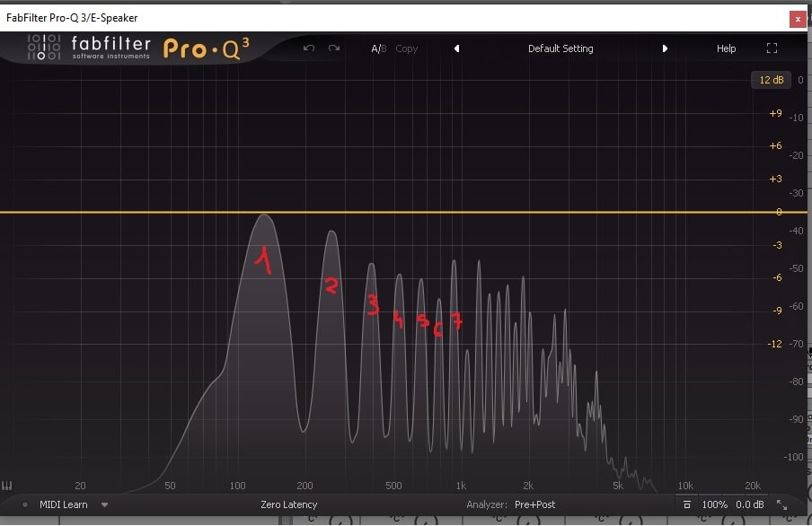The width and height of the screenshot is (812, 526).
Task: Toggle full screen mode icon
Action: coord(772,48)
